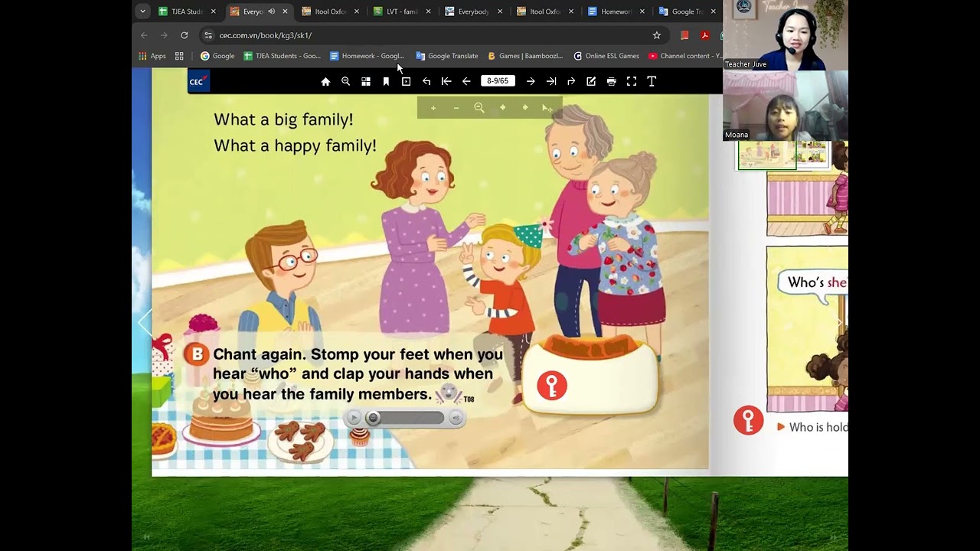Viewport: 980px width, 551px height.
Task: Click the bookmark icon in the reader toolbar
Action: 386,81
